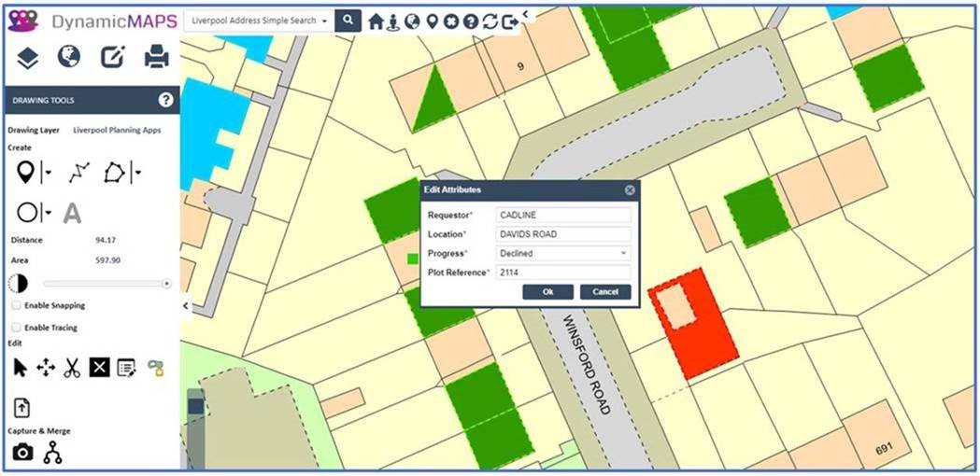Select the draw circle tool
This screenshot has width=980, height=476.
[27, 213]
